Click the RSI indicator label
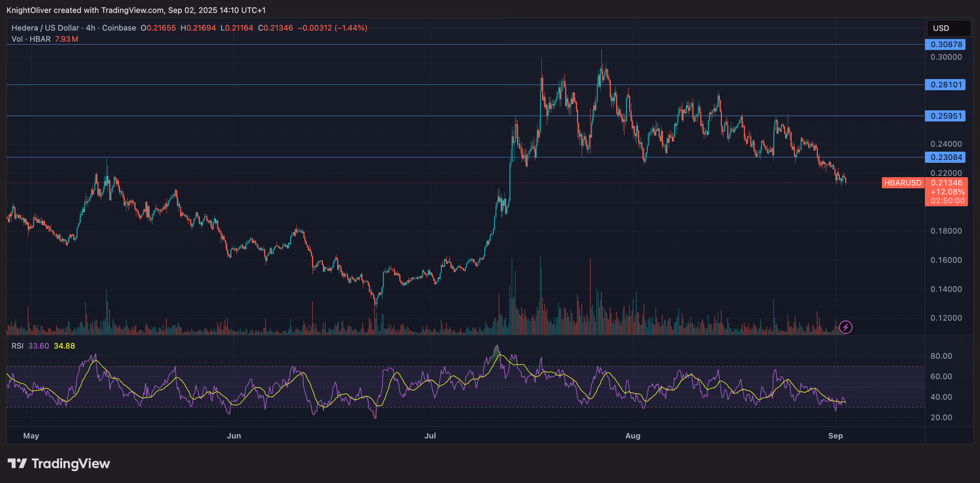980x483 pixels. (x=17, y=346)
